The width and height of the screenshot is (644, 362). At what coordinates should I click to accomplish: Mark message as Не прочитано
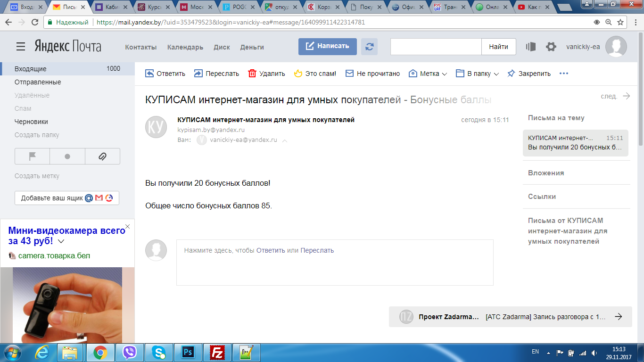tap(372, 74)
